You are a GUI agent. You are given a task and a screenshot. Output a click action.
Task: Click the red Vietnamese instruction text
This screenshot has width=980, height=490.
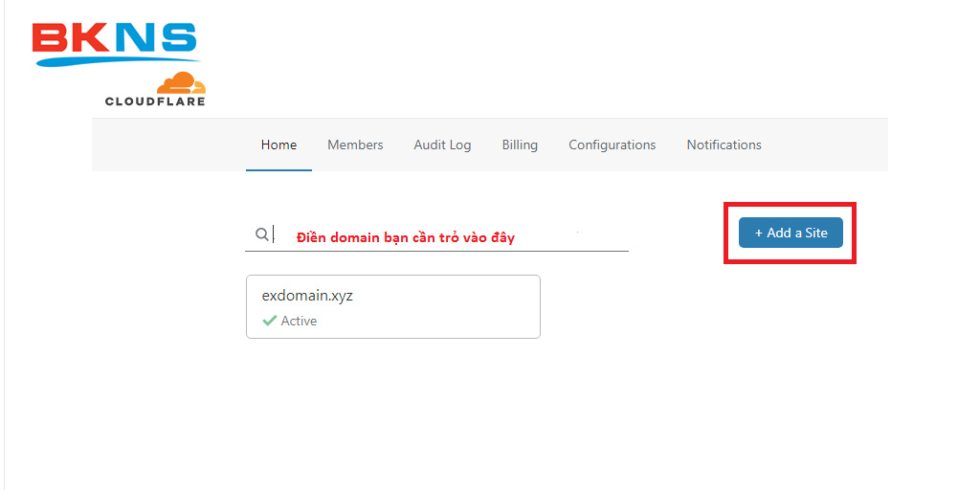coord(405,237)
